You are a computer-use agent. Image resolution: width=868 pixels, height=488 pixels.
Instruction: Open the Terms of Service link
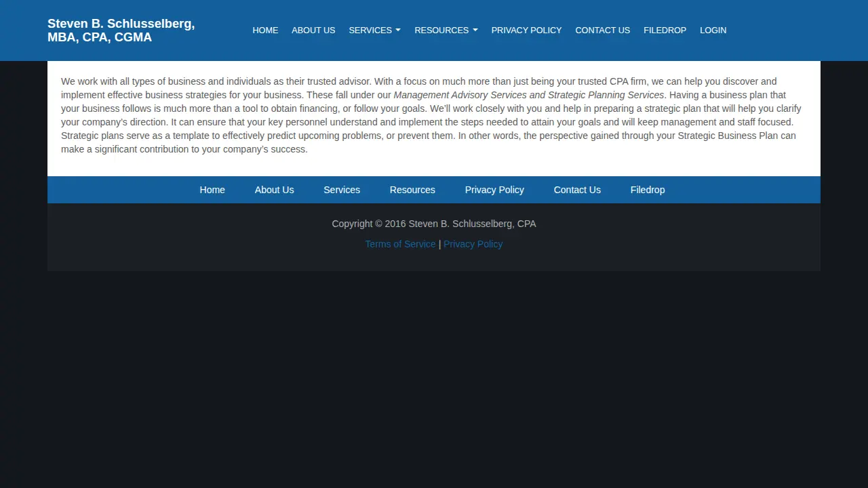[x=400, y=244]
